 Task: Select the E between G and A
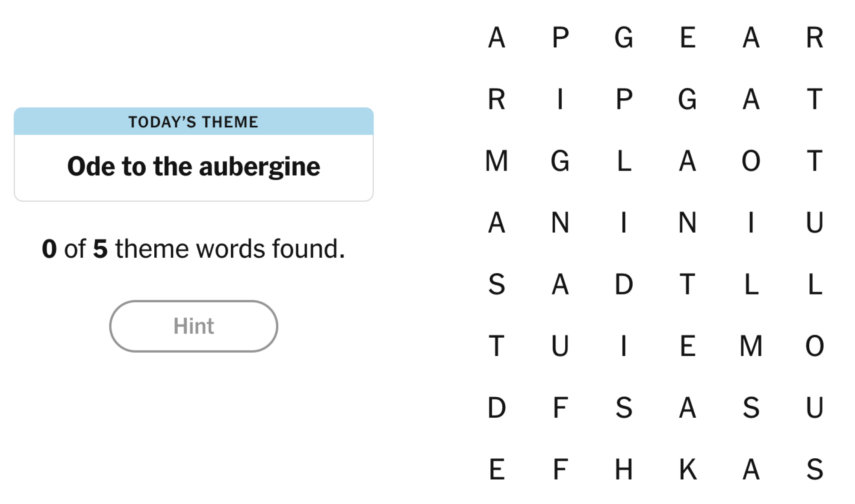pyautogui.click(x=687, y=38)
